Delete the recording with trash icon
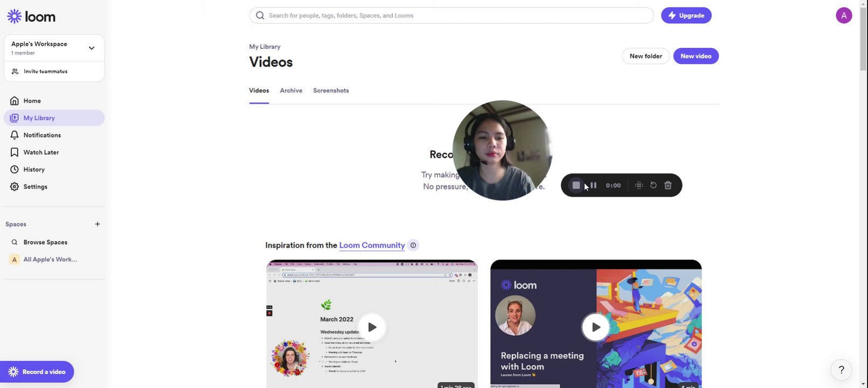Viewport: 868px width, 388px height. (668, 185)
